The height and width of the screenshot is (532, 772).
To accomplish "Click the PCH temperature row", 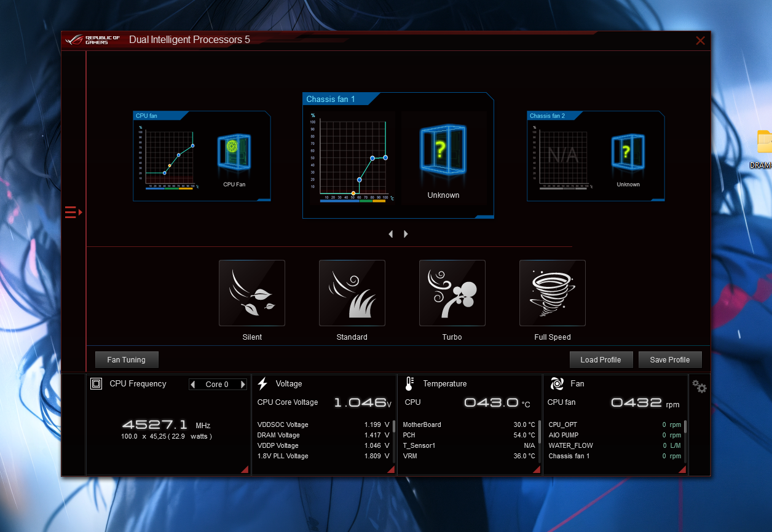I will 469,436.
